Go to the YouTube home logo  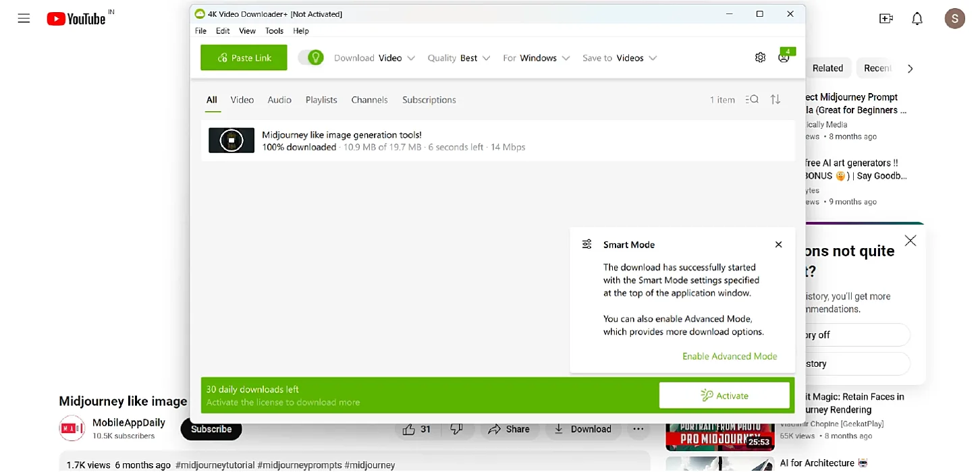point(76,19)
